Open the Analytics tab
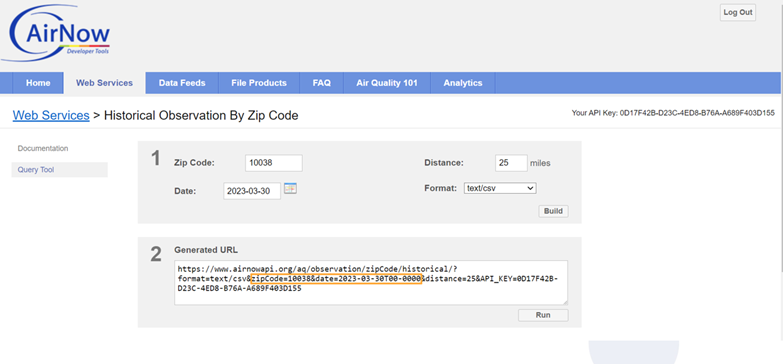Viewport: 783px width, 364px height. 462,83
